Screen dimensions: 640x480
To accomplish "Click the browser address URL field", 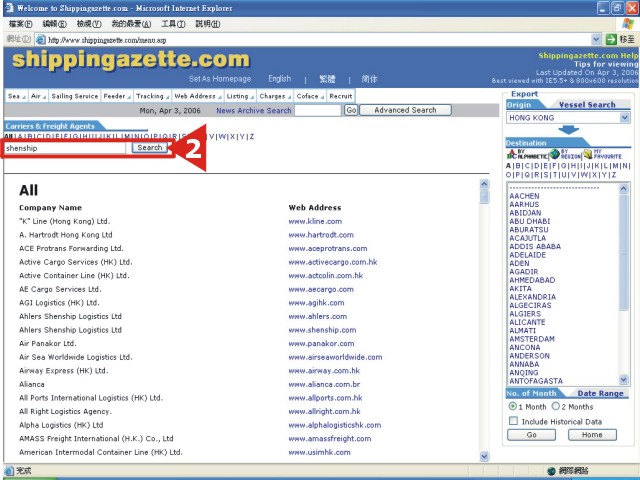I will point(318,40).
